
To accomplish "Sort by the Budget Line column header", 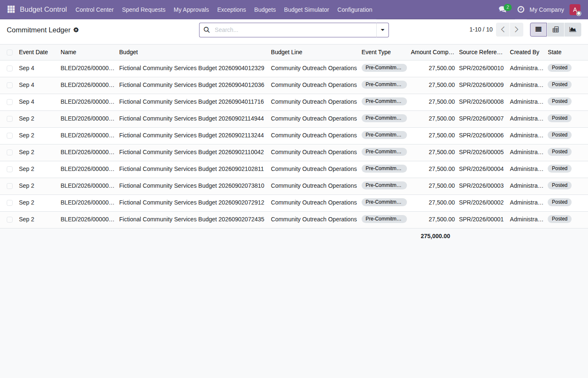I will click(286, 52).
